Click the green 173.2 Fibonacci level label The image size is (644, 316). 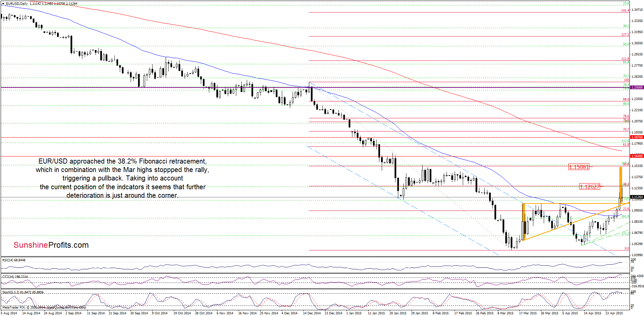[x=625, y=234]
